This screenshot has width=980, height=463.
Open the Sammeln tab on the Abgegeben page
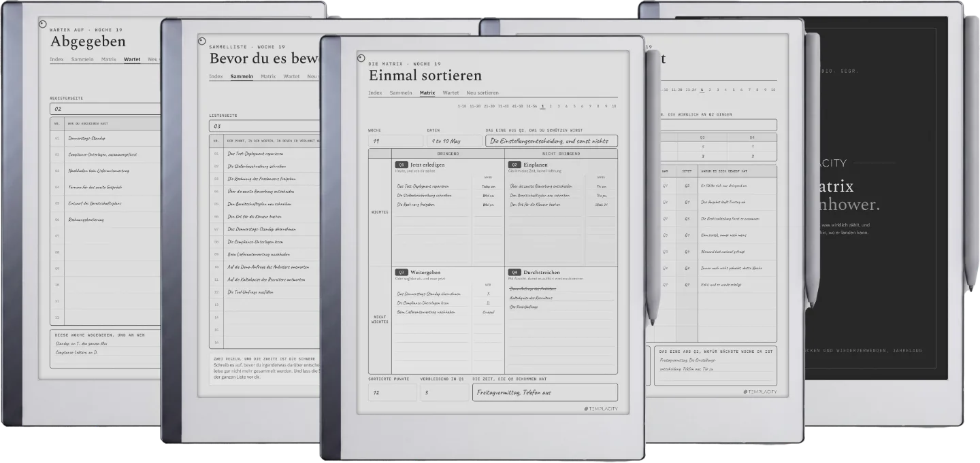tap(82, 59)
